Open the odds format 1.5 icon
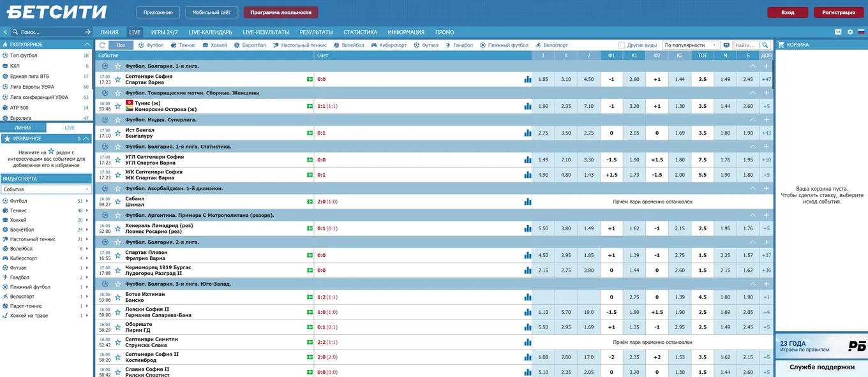868x377 pixels. click(838, 32)
